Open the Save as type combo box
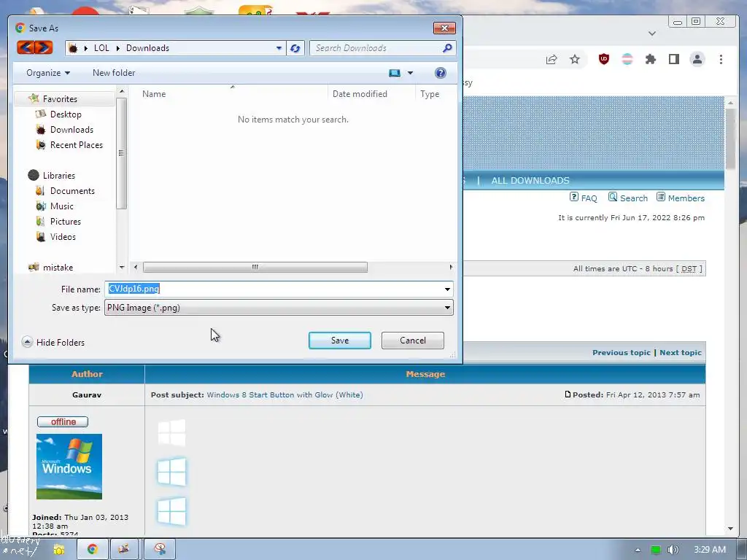The width and height of the screenshot is (747, 560). click(x=279, y=308)
